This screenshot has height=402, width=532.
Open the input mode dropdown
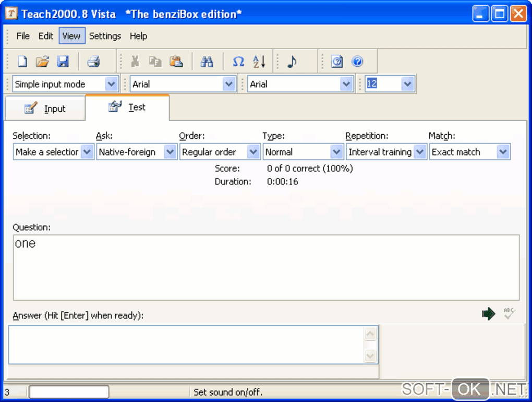[111, 84]
